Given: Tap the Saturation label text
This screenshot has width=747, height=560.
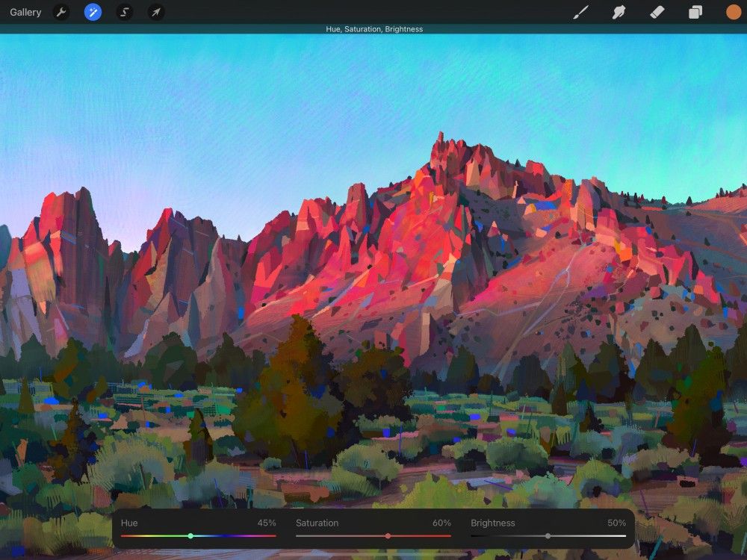Looking at the screenshot, I should click(x=317, y=523).
